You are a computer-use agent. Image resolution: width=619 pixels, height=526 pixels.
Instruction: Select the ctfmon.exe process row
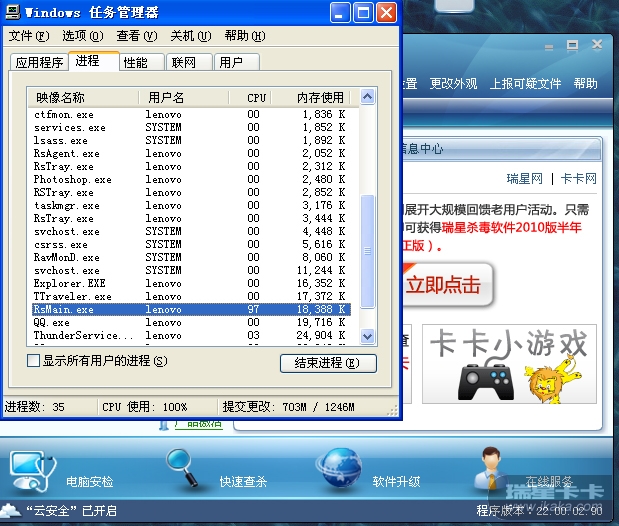point(191,115)
